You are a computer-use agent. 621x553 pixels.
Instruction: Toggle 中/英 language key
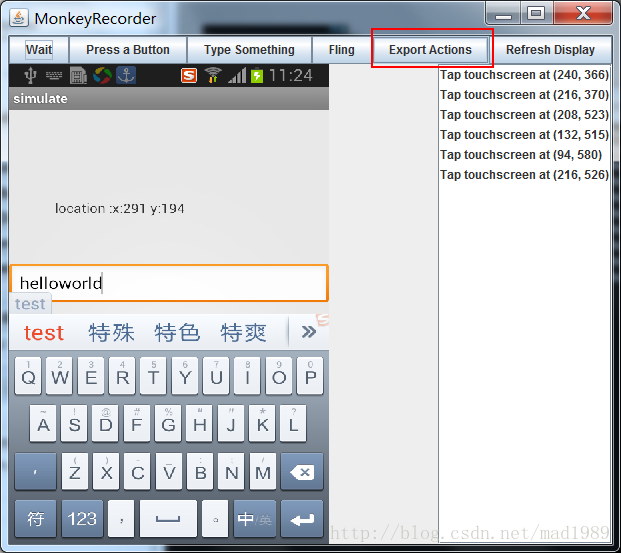(x=255, y=519)
